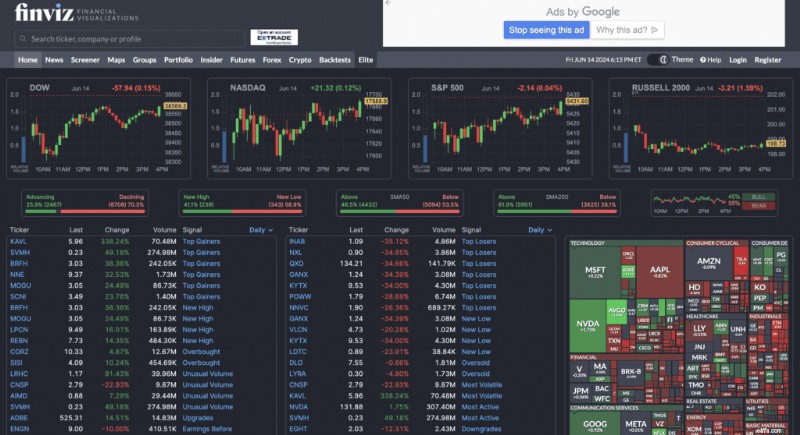Screen dimensions: 800x435
Task: Open the Maps menu
Action: 116,60
